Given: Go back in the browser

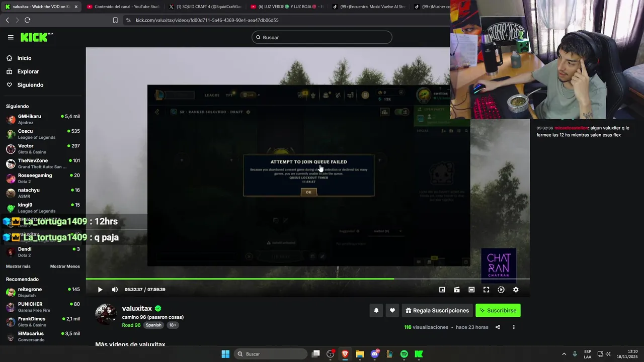Looking at the screenshot, I should point(7,20).
